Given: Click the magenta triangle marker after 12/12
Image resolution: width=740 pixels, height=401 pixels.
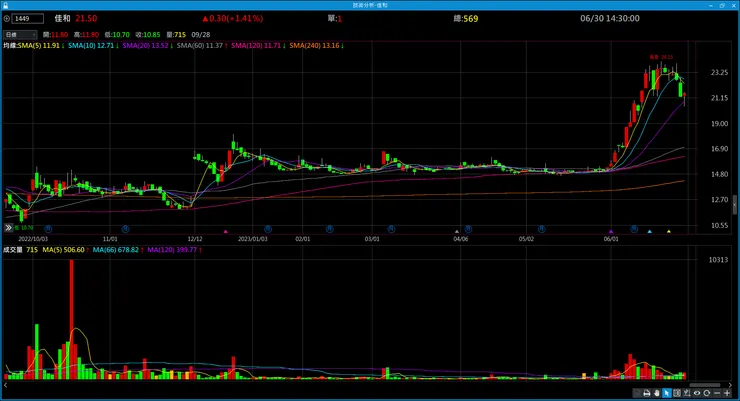Looking at the screenshot, I should pyautogui.click(x=226, y=232).
